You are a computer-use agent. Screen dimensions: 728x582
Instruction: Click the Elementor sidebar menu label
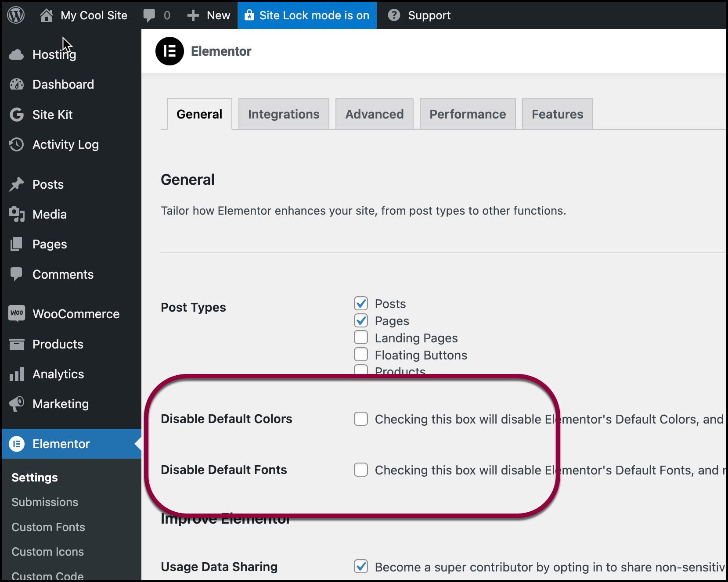click(x=61, y=444)
